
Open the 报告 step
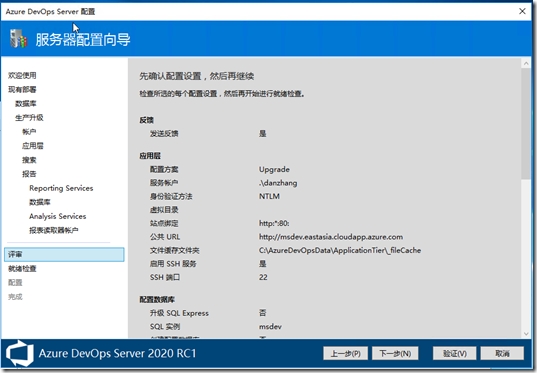(x=29, y=174)
